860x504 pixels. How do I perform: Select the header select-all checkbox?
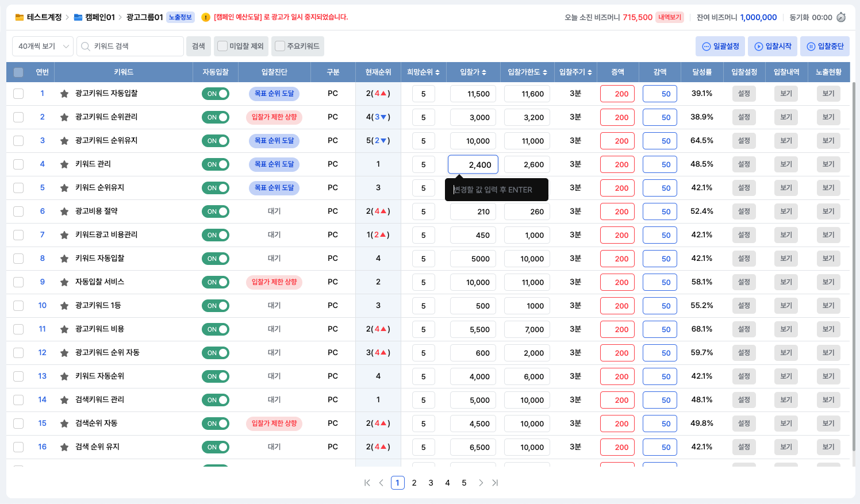(18, 72)
